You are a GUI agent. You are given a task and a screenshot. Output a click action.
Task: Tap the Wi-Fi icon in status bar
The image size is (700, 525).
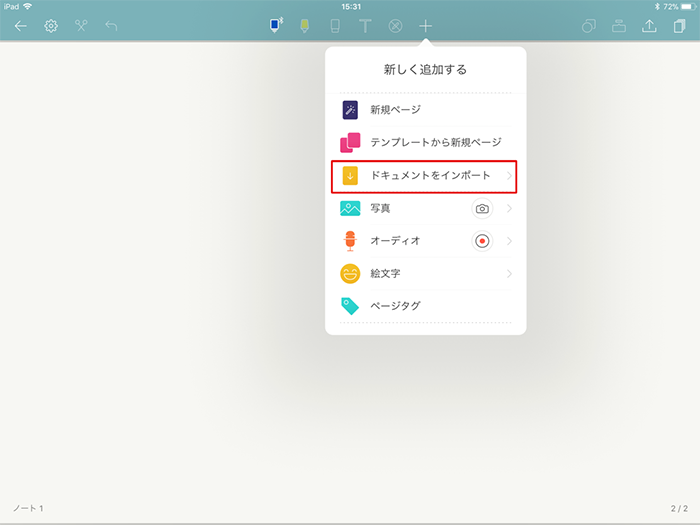(x=28, y=6)
